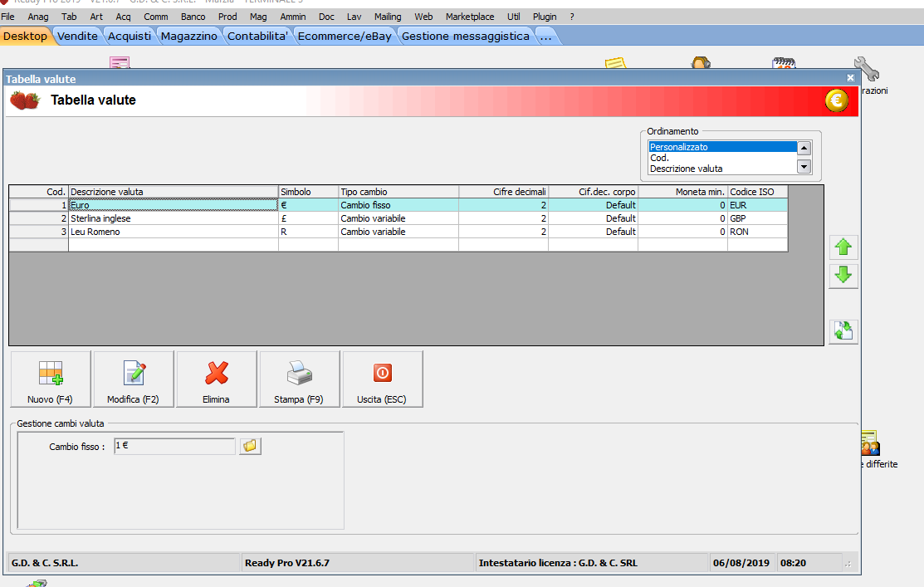Open the ? help menu
The height and width of the screenshot is (587, 924).
pyautogui.click(x=572, y=17)
